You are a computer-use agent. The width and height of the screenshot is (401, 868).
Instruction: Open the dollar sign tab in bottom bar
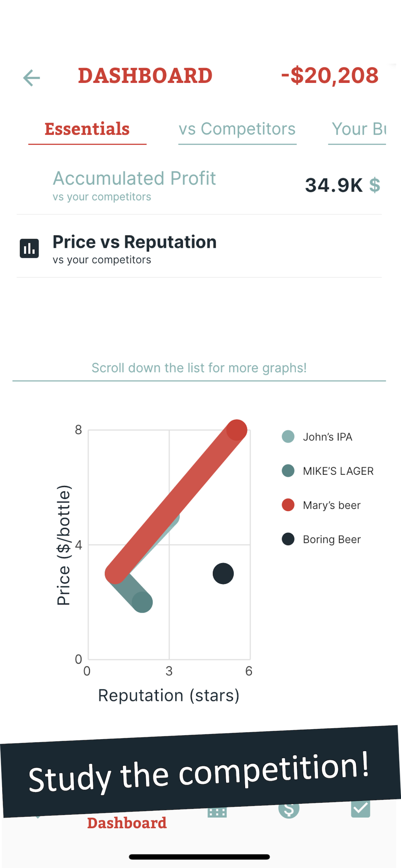click(x=289, y=811)
